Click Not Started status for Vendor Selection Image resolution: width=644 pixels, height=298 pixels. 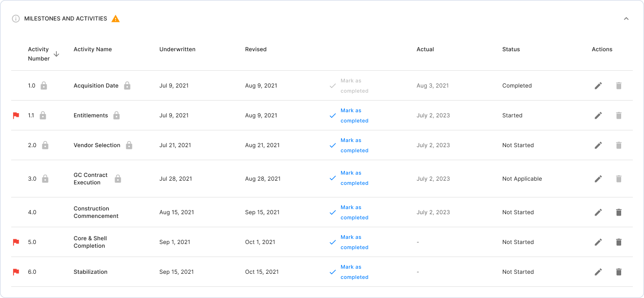point(518,145)
